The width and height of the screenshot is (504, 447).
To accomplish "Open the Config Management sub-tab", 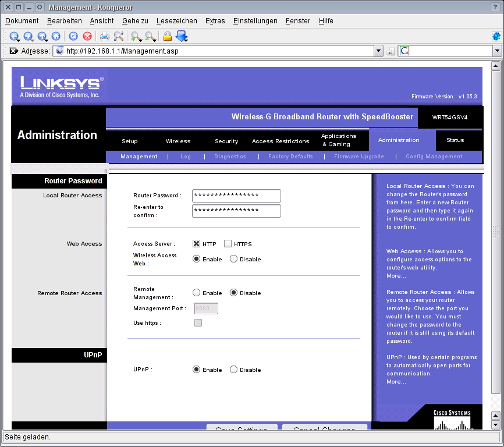I will (x=434, y=157).
